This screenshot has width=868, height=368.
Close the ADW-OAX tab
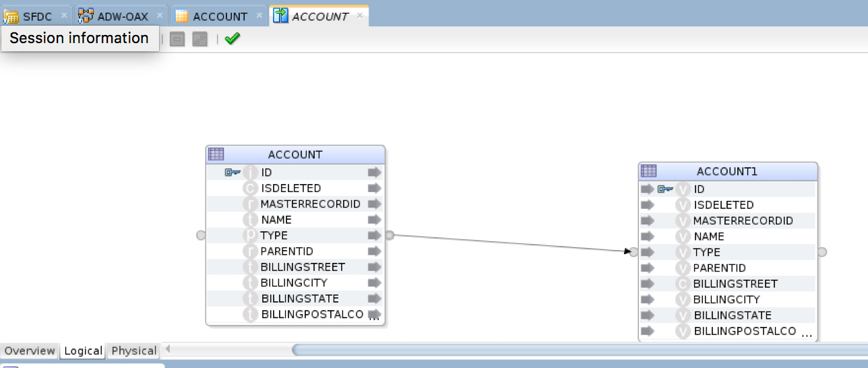pyautogui.click(x=160, y=15)
